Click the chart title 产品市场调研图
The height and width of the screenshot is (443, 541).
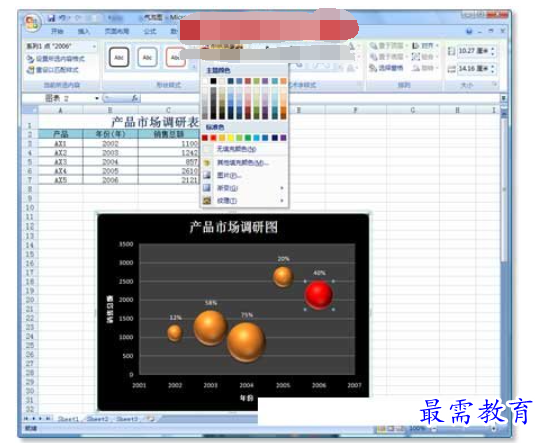click(x=233, y=227)
